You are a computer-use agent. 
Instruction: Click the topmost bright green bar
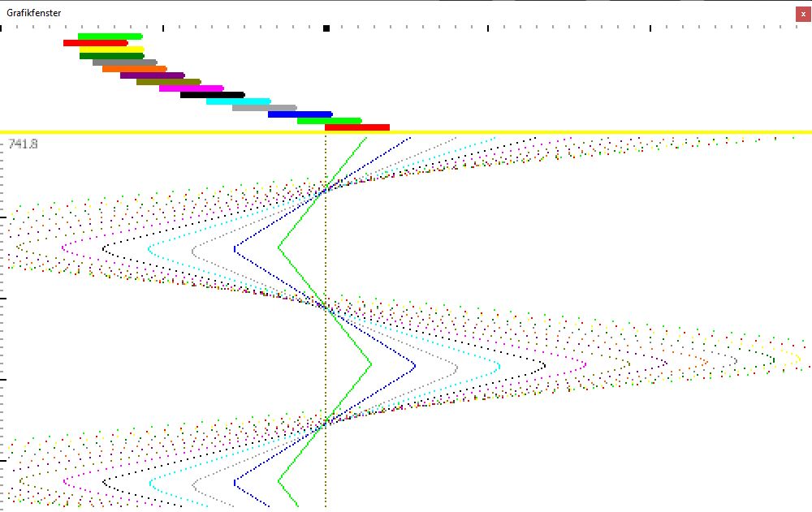pyautogui.click(x=110, y=37)
